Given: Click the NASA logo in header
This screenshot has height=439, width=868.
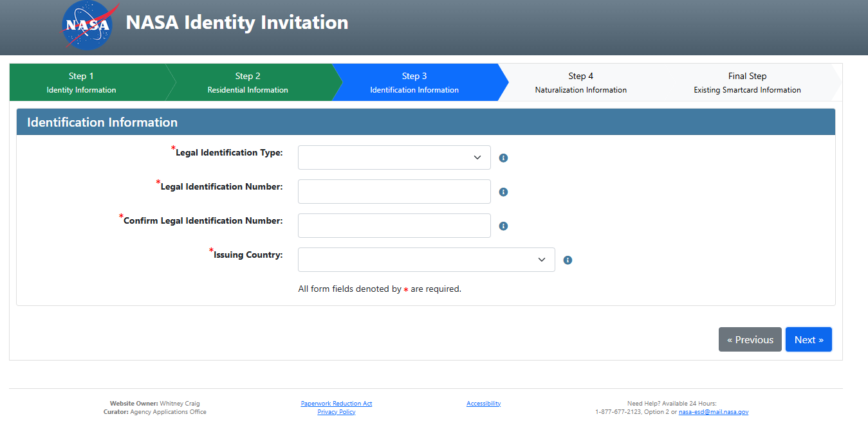Looking at the screenshot, I should (x=89, y=26).
